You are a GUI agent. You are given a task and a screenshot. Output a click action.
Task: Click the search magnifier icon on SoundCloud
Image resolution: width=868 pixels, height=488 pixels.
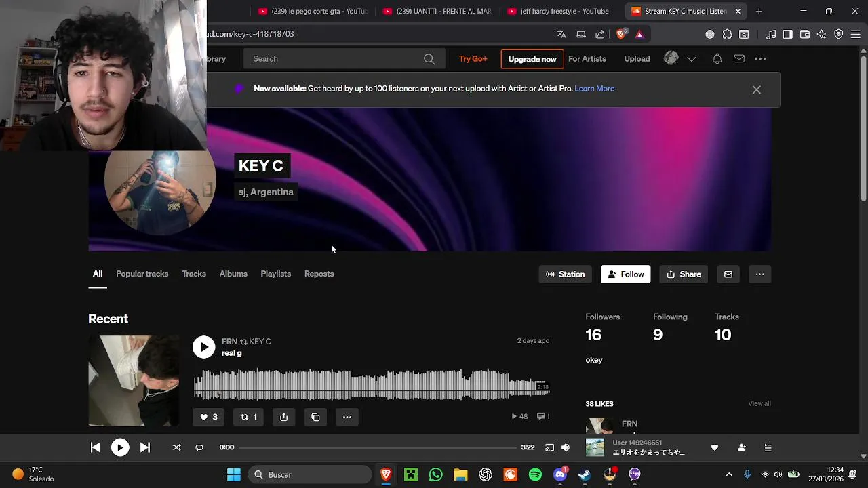click(x=429, y=59)
